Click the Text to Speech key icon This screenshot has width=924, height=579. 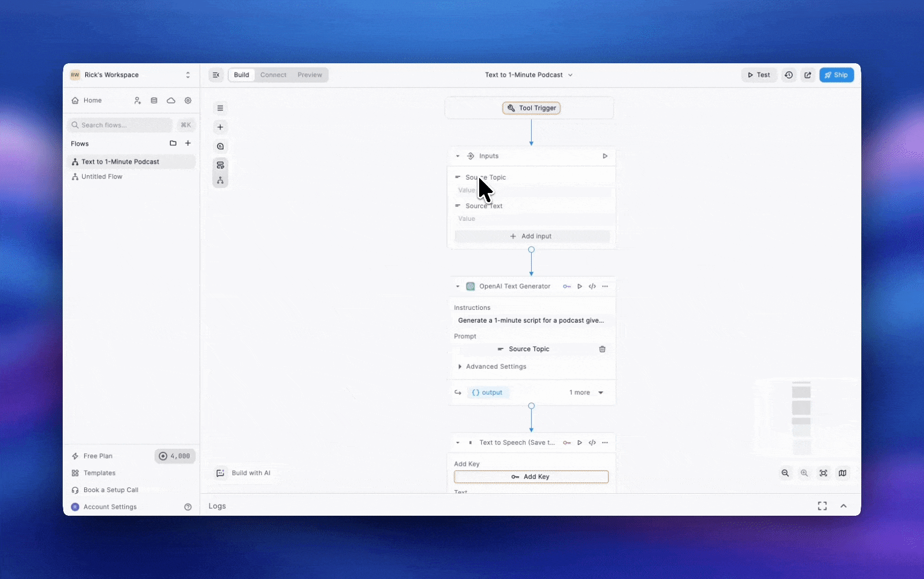coord(567,443)
